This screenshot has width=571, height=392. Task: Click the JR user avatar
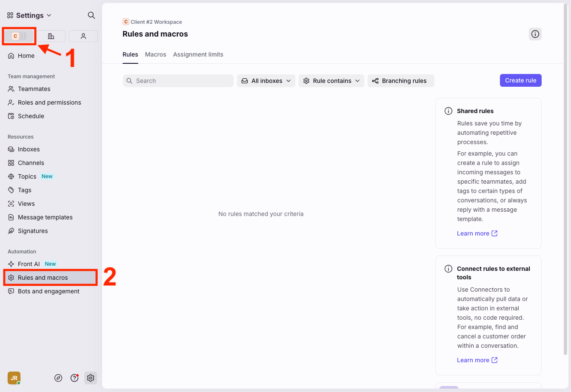click(14, 378)
